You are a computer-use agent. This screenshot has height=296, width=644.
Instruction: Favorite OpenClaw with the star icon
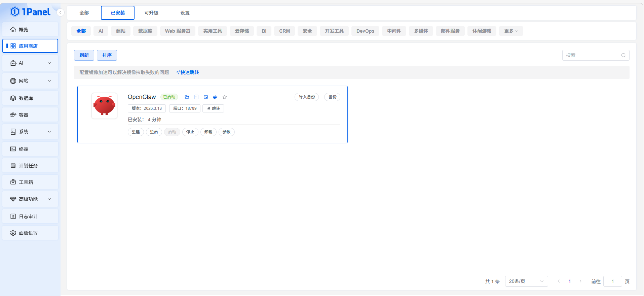[225, 97]
